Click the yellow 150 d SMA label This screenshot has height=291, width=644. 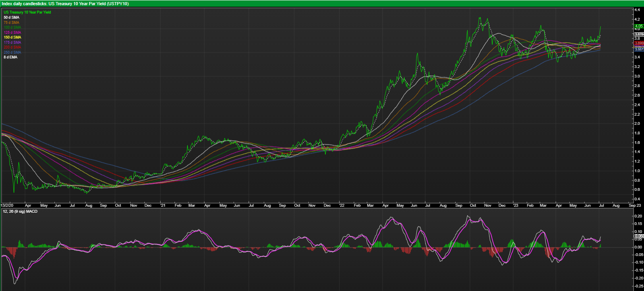click(12, 37)
